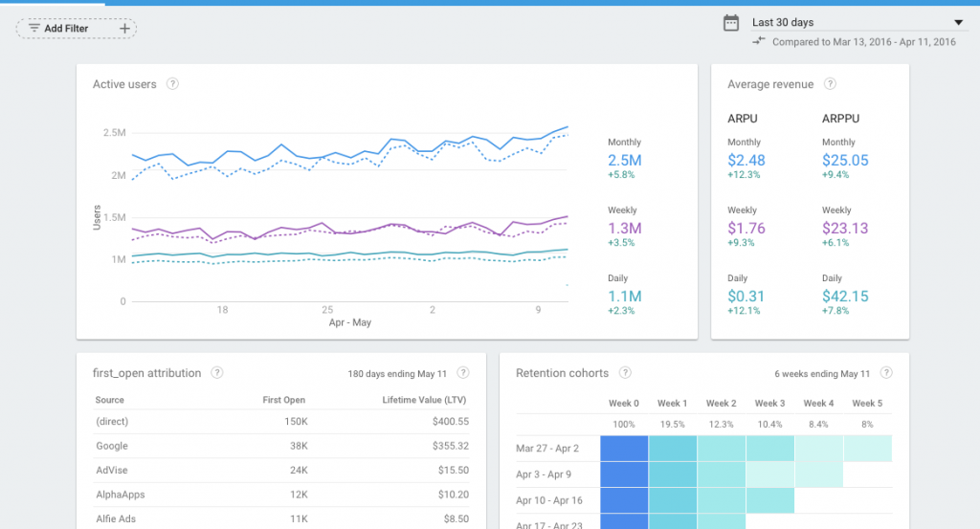Open help icon next to Active users
Screen dimensions: 980x529
[172, 84]
